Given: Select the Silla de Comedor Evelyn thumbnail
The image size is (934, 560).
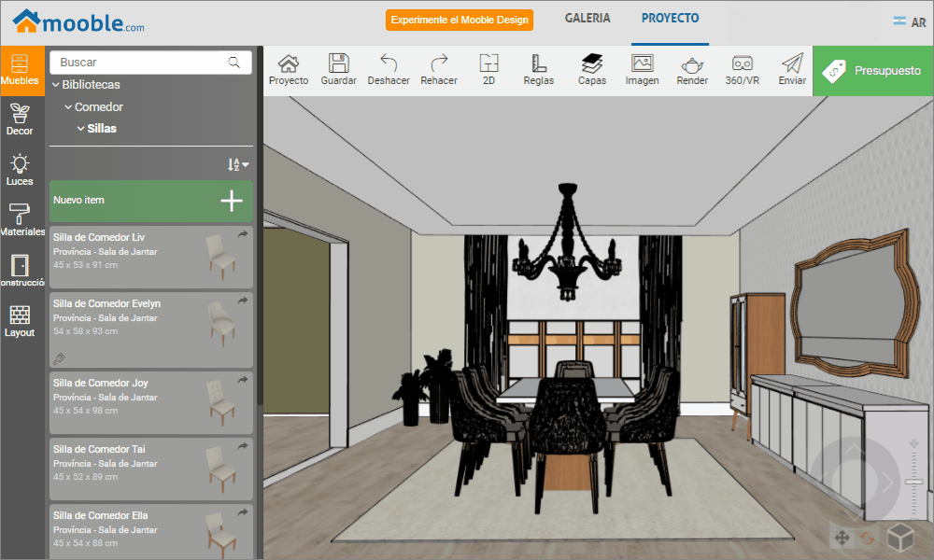Looking at the screenshot, I should (221, 324).
